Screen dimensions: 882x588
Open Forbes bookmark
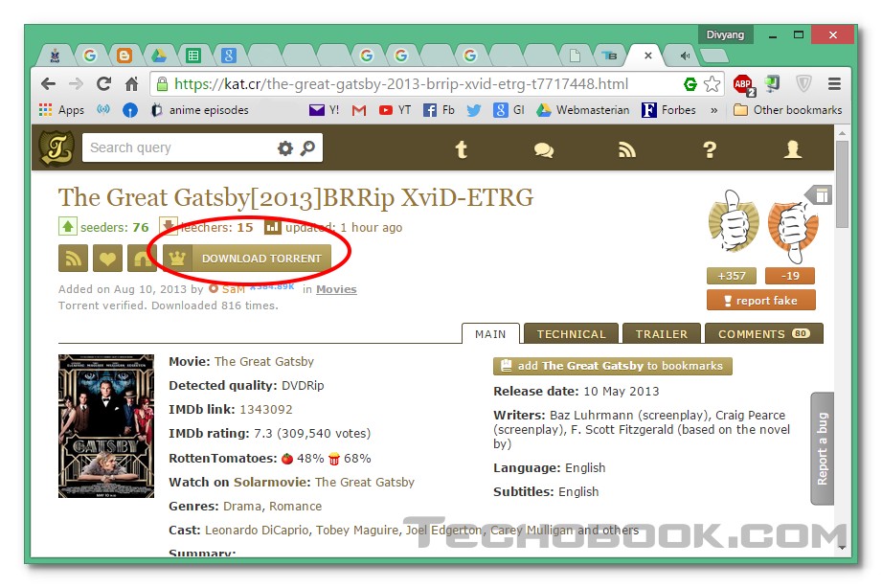point(668,110)
